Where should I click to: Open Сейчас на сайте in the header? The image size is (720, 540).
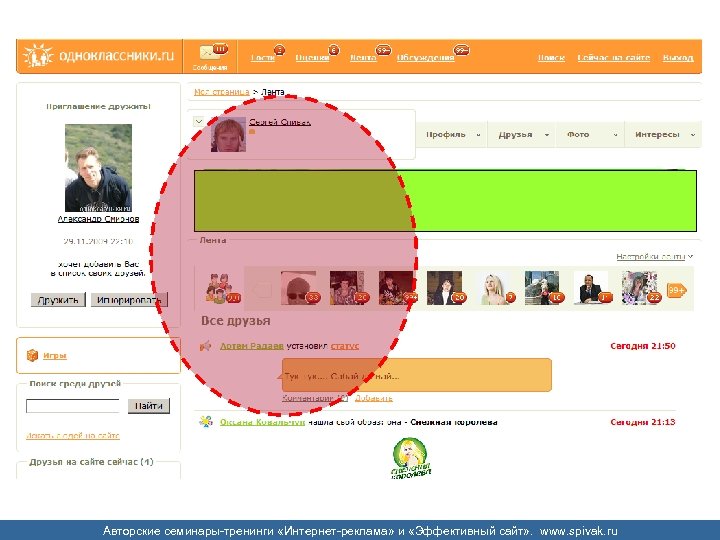tap(613, 58)
